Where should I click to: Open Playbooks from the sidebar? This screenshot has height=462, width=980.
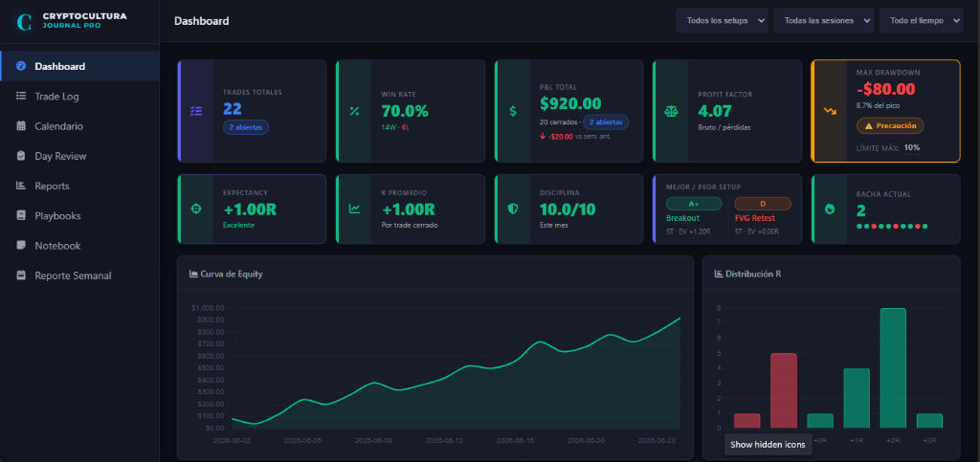tap(79, 215)
